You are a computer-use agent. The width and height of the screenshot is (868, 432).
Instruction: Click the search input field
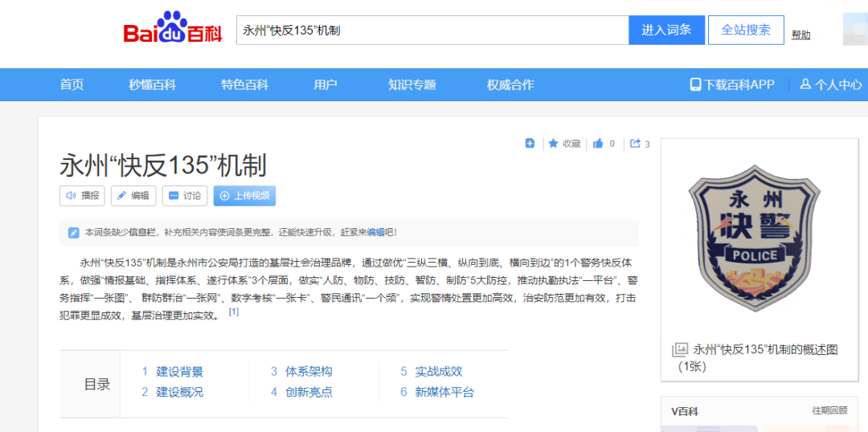click(x=432, y=31)
